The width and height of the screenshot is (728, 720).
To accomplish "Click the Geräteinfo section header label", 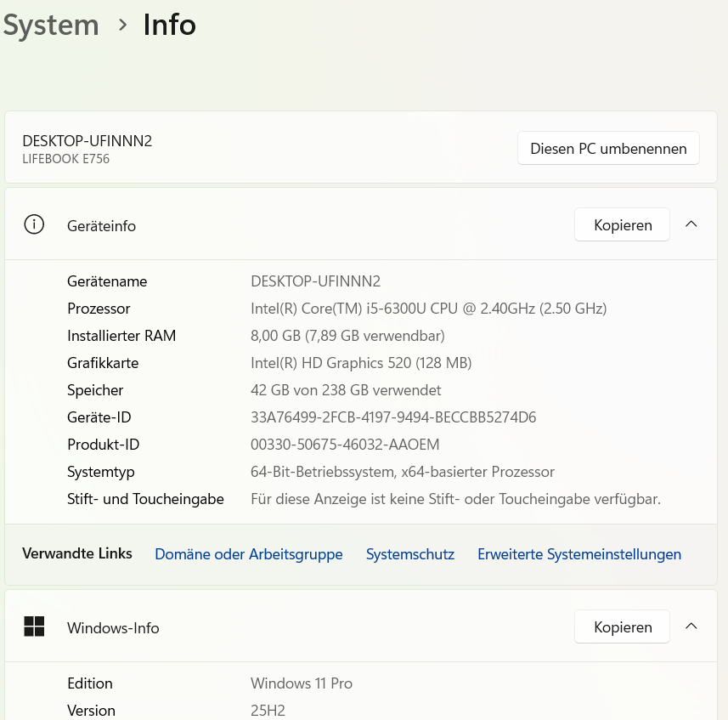I will pos(101,226).
